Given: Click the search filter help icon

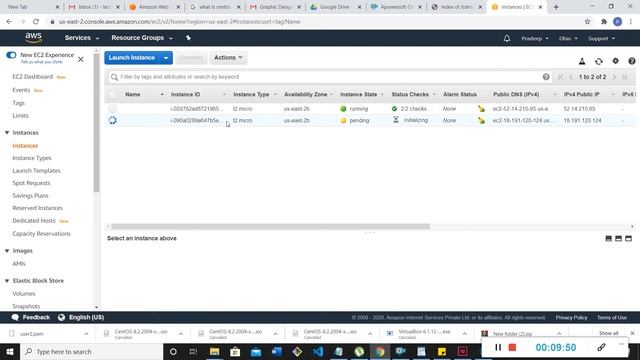Looking at the screenshot, I should coord(546,77).
